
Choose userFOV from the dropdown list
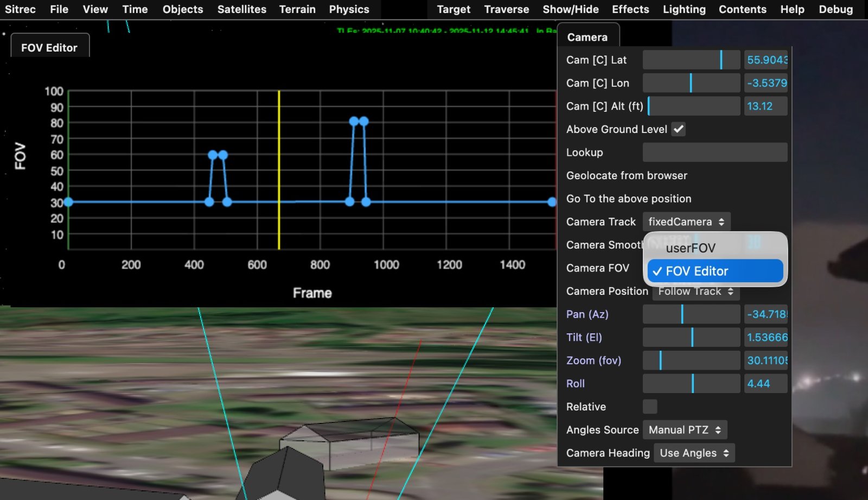pos(691,248)
